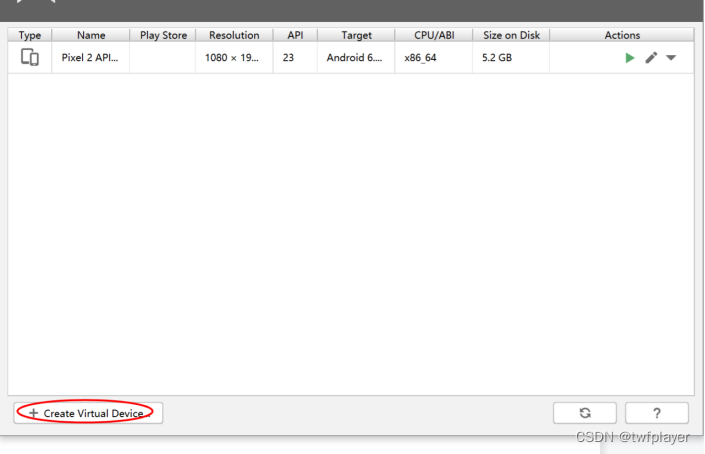Sort by the Play Store column header

click(163, 35)
